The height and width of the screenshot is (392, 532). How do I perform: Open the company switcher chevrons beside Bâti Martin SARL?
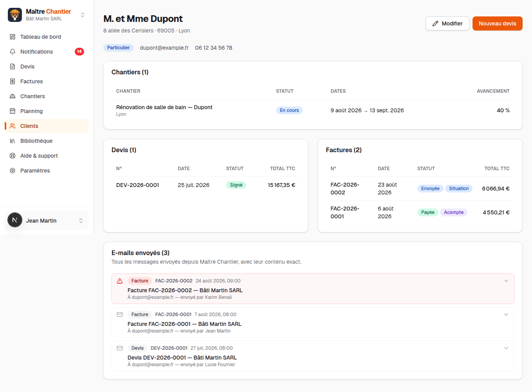pos(83,15)
